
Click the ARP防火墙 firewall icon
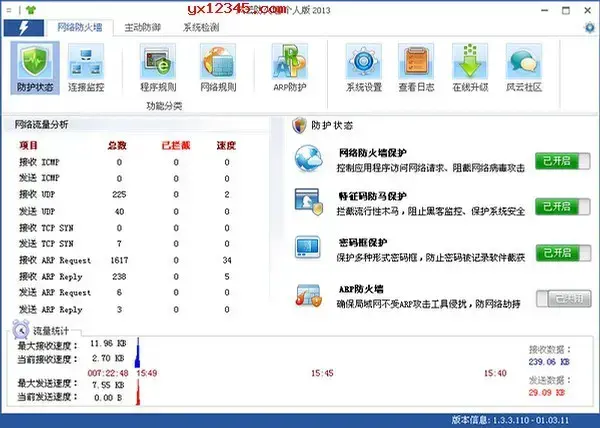[x=308, y=295]
